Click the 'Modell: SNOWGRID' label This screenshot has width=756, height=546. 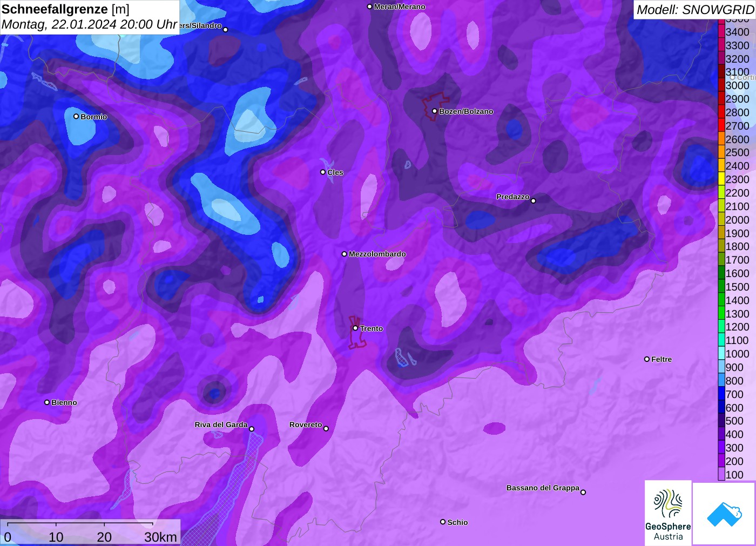pos(695,10)
